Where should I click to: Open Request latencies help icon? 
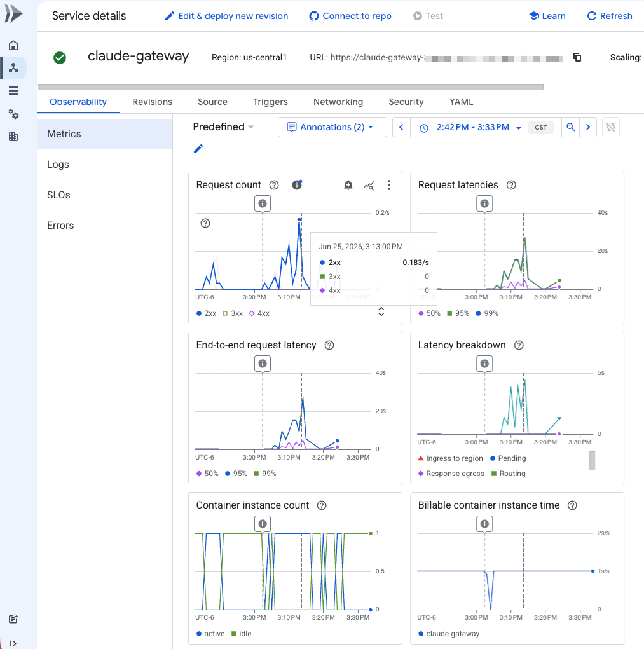pyautogui.click(x=512, y=185)
